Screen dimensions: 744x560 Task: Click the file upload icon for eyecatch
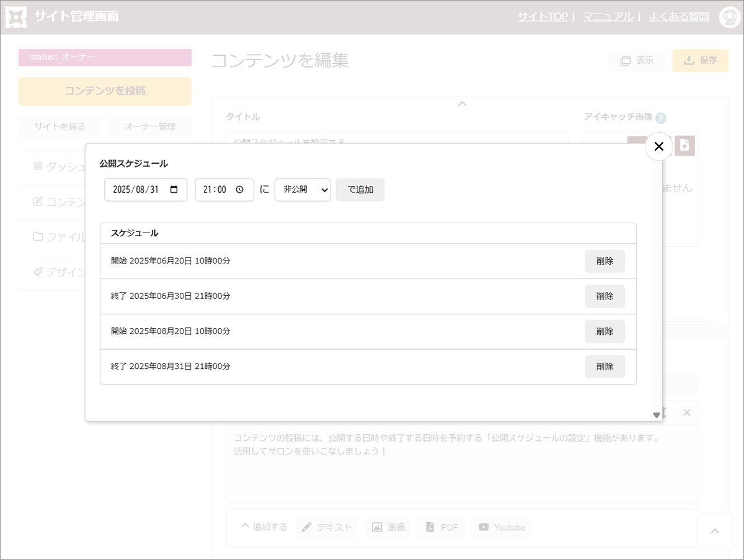(x=684, y=146)
